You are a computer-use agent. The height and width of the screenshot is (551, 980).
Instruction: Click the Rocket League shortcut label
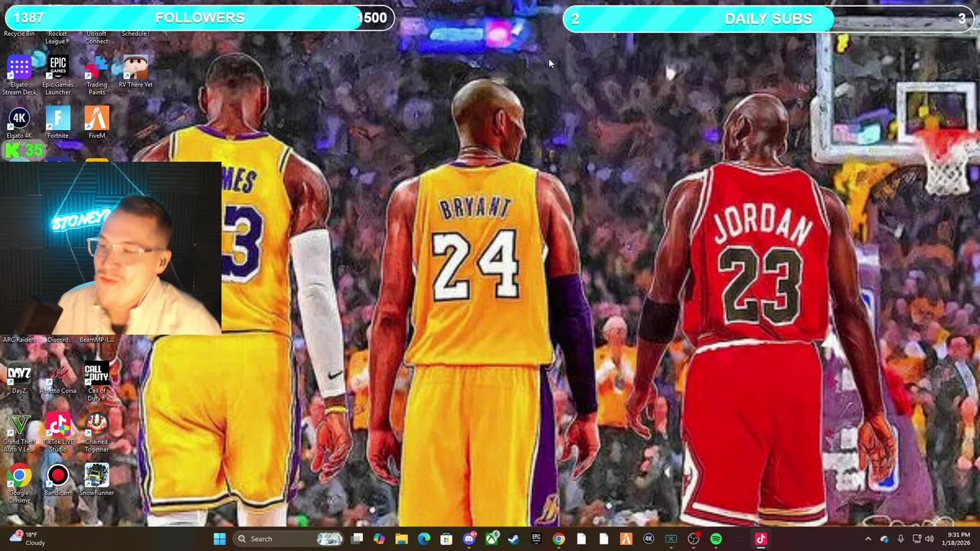(58, 37)
